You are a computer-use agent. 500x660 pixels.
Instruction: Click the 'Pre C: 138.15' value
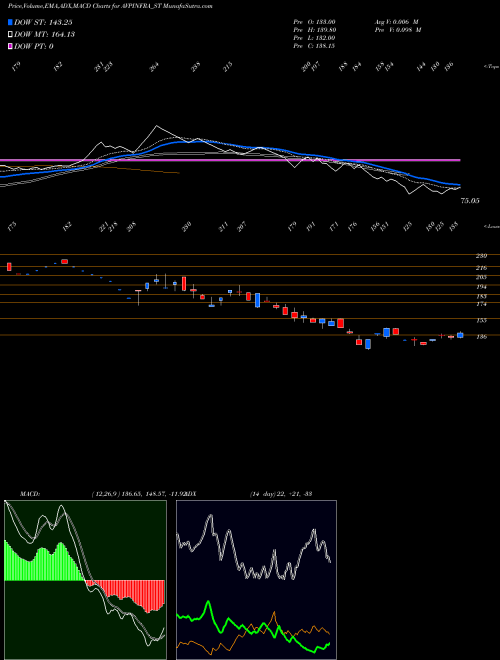(x=314, y=46)
